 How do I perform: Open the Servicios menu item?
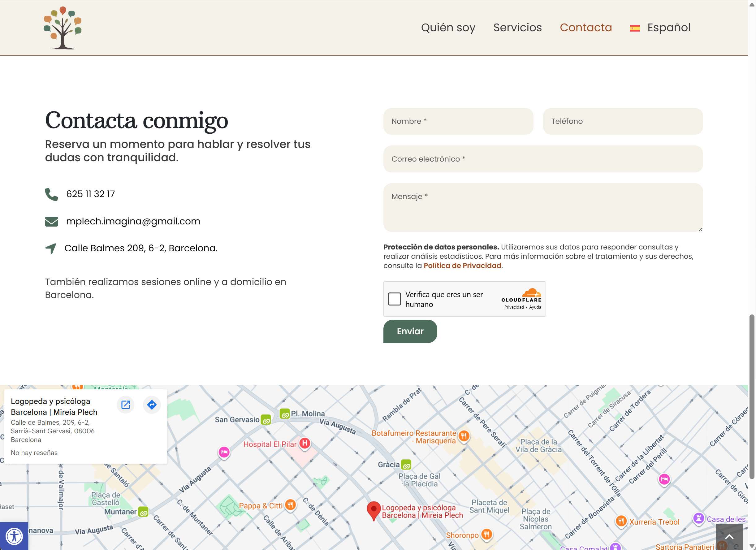[x=517, y=28]
